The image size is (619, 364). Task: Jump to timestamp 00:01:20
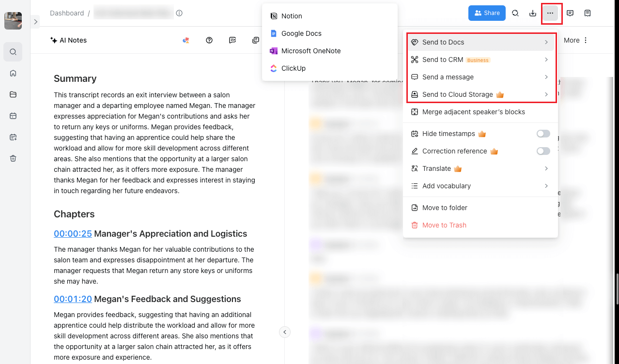click(x=73, y=299)
